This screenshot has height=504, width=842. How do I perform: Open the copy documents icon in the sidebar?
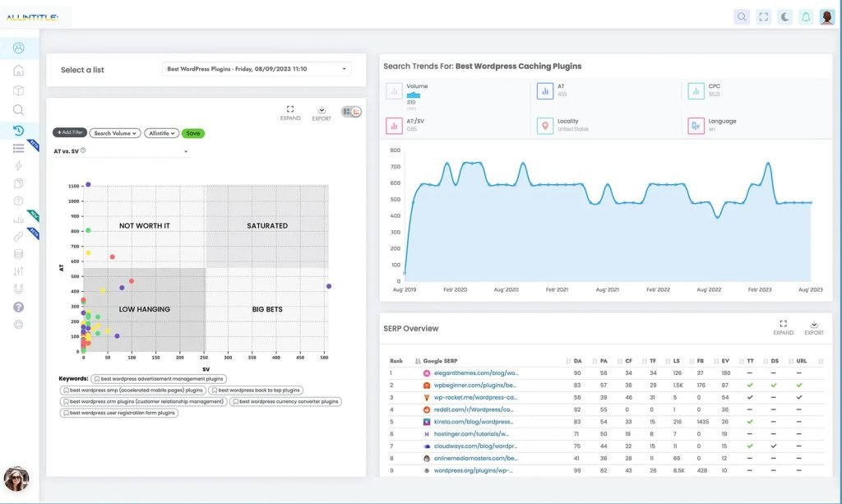18,183
